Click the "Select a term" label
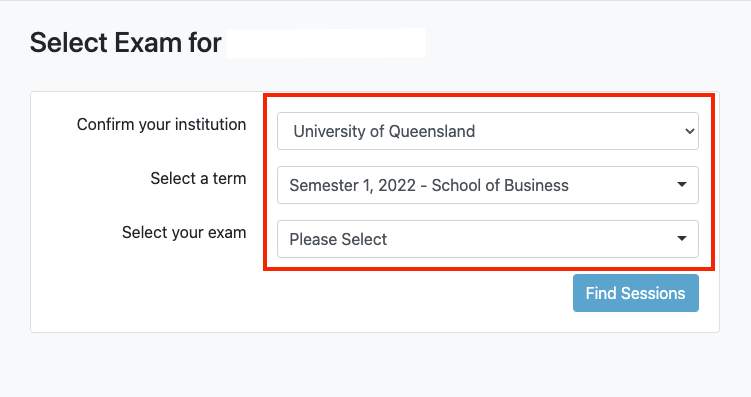The image size is (751, 397). click(198, 179)
